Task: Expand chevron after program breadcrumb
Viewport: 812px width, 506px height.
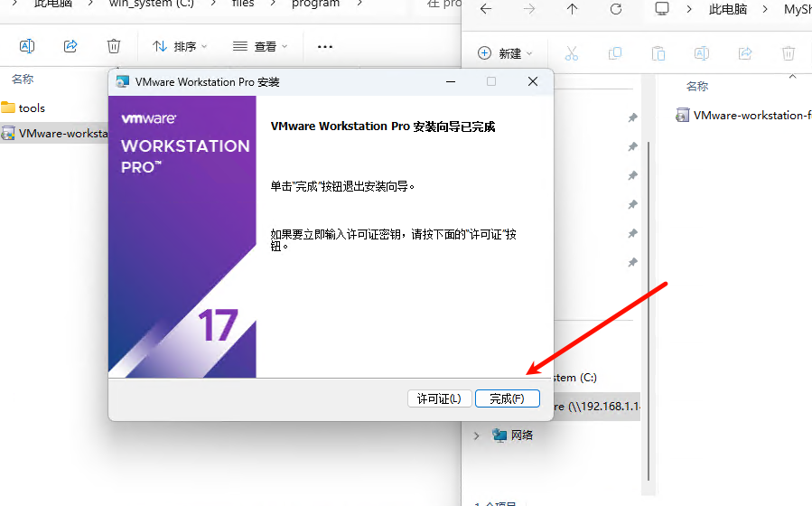Action: click(359, 4)
